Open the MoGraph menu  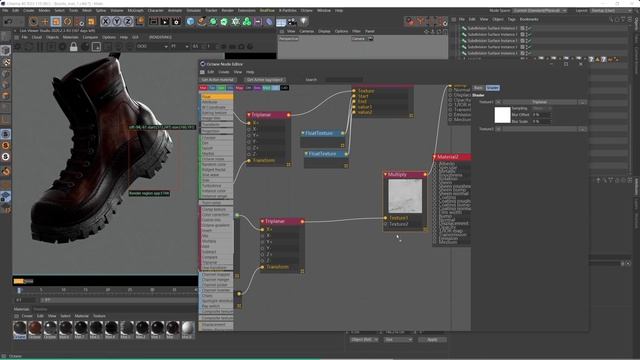click(136, 11)
